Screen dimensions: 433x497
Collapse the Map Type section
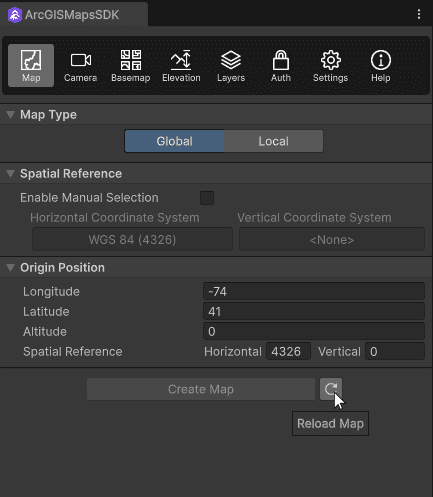pos(11,115)
